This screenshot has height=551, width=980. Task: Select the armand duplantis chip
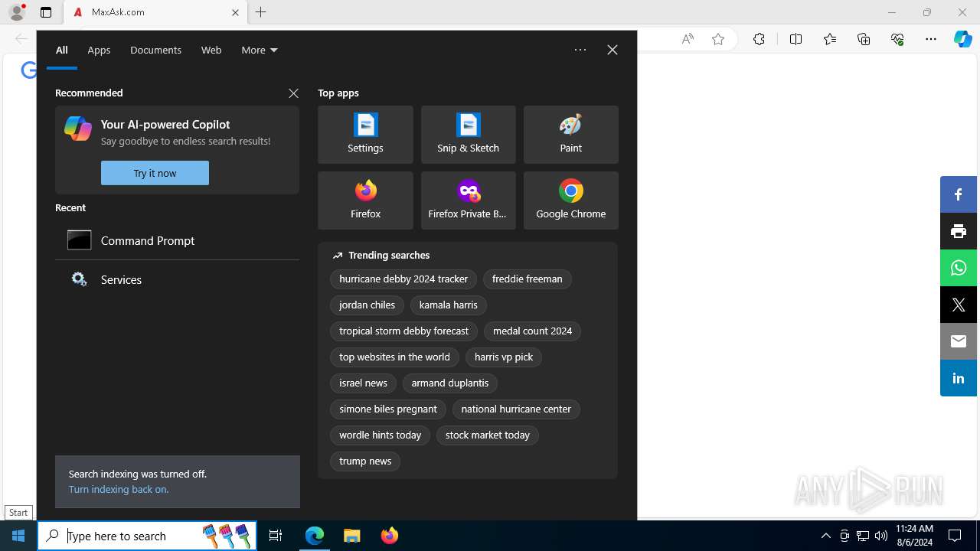(x=450, y=383)
